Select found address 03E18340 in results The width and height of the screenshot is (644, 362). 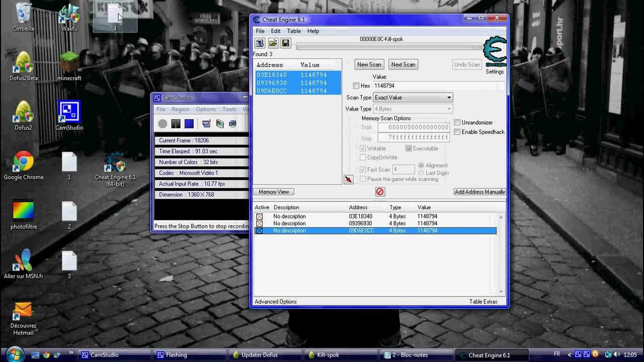coord(297,75)
